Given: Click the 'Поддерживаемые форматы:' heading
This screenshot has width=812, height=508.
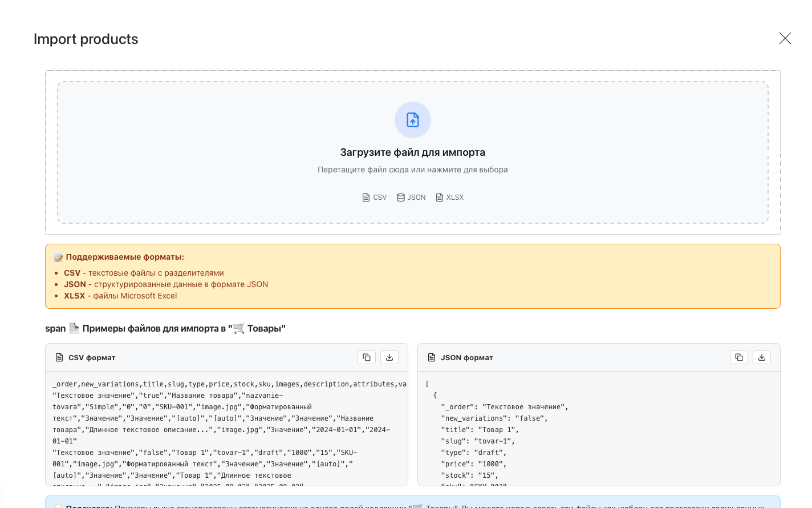Looking at the screenshot, I should point(125,257).
